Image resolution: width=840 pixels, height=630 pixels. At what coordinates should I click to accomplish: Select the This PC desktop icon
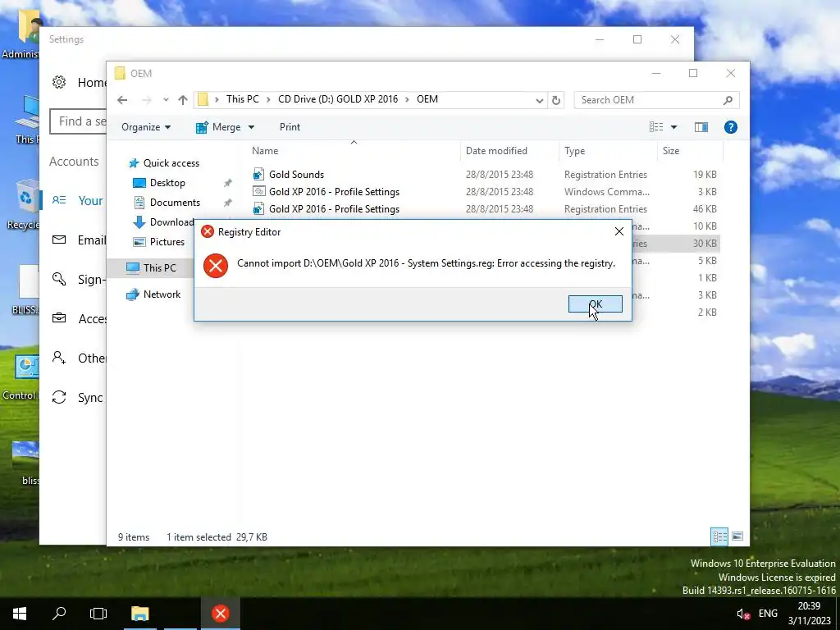coord(27,121)
